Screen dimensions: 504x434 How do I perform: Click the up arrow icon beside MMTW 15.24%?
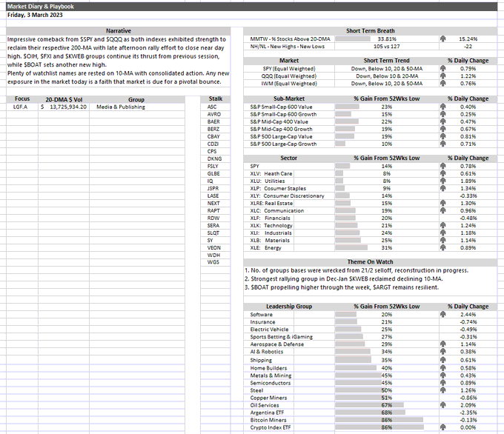coord(443,39)
